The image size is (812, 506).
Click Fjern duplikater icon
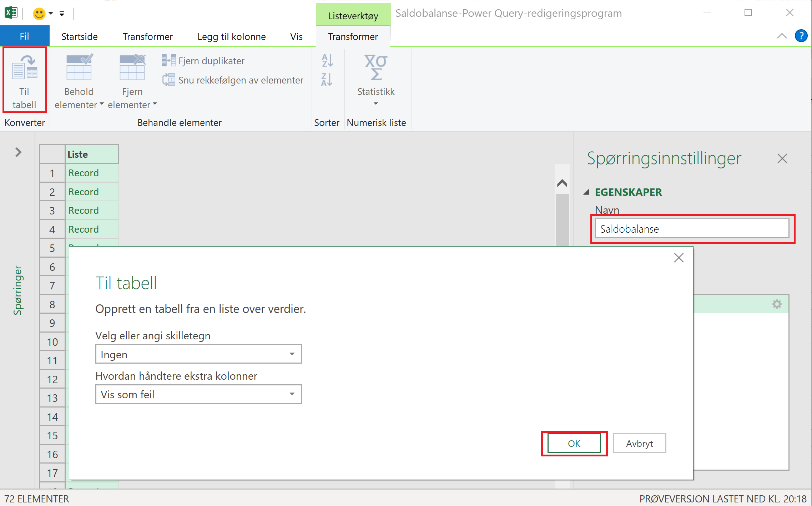(168, 60)
